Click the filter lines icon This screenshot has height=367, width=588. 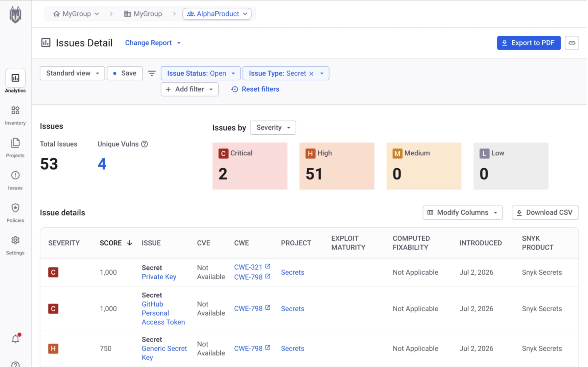pyautogui.click(x=152, y=73)
